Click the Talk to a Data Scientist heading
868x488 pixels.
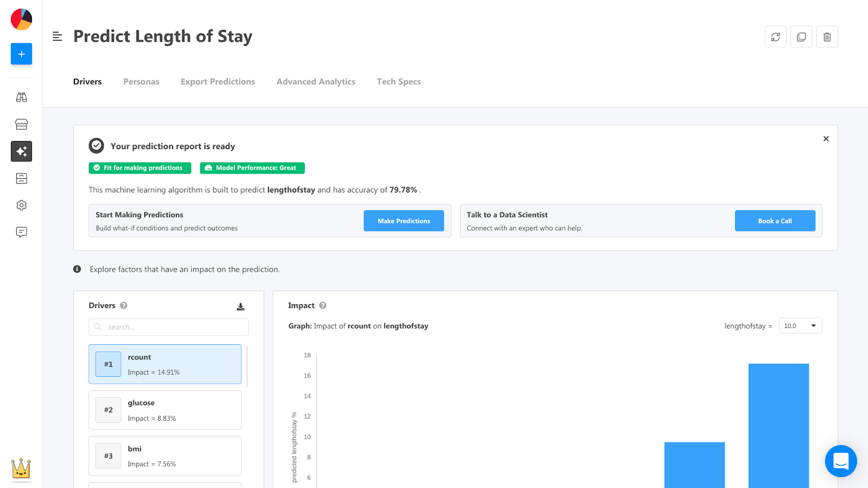coord(507,215)
